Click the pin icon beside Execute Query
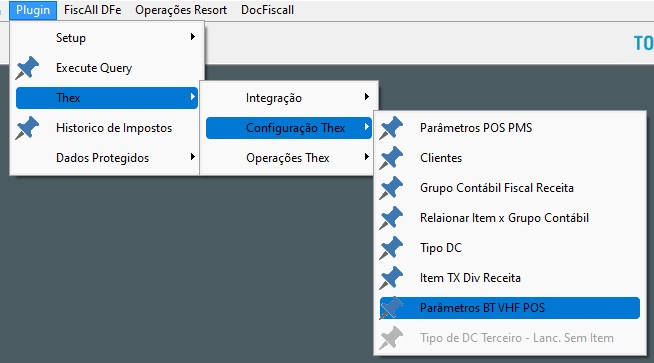The height and width of the screenshot is (363, 654). point(27,68)
